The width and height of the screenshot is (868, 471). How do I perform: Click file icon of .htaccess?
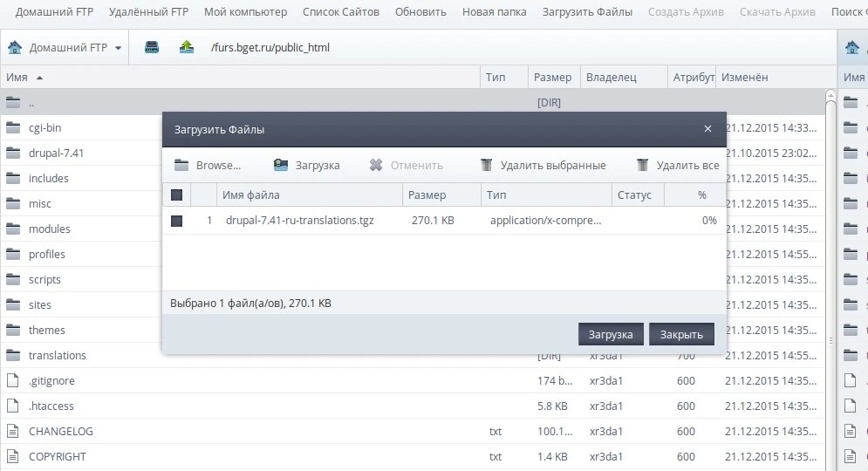[13, 406]
